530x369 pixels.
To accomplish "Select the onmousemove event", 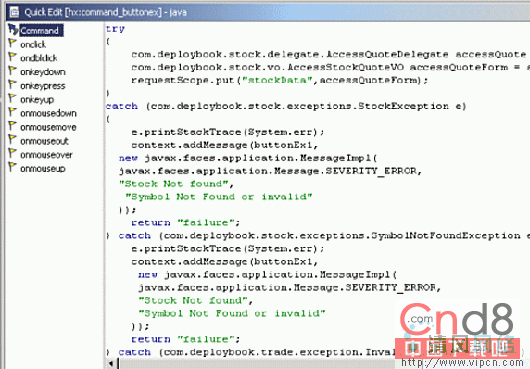I will pos(48,127).
